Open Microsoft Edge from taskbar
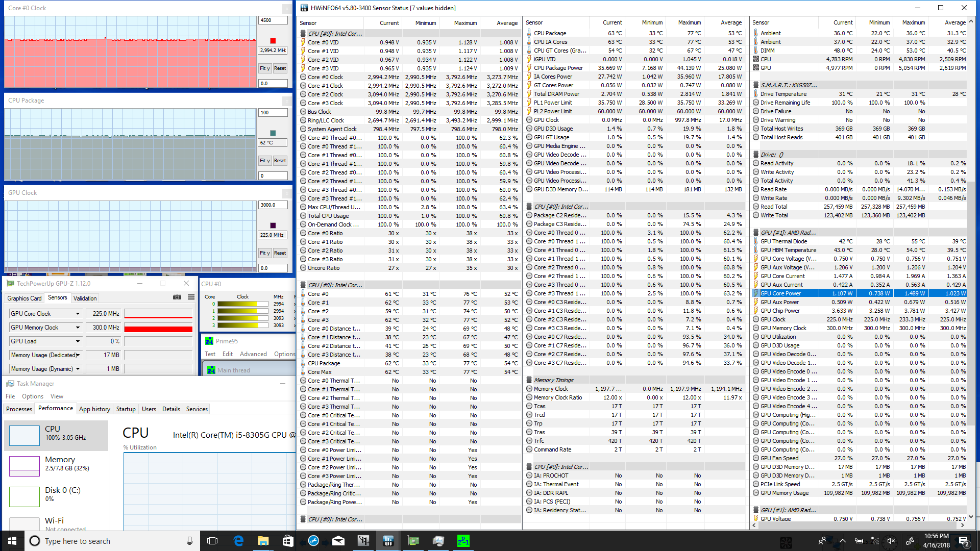Image resolution: width=980 pixels, height=551 pixels. coord(238,541)
